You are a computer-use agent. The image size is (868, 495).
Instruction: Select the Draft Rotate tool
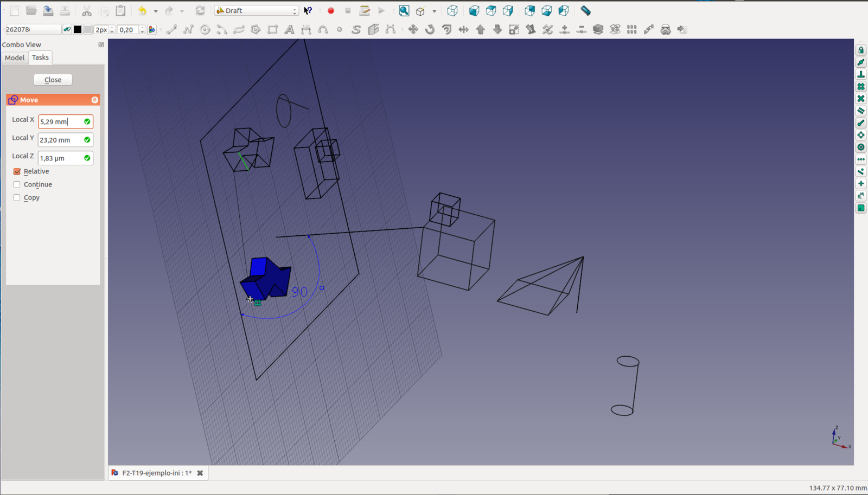430,30
